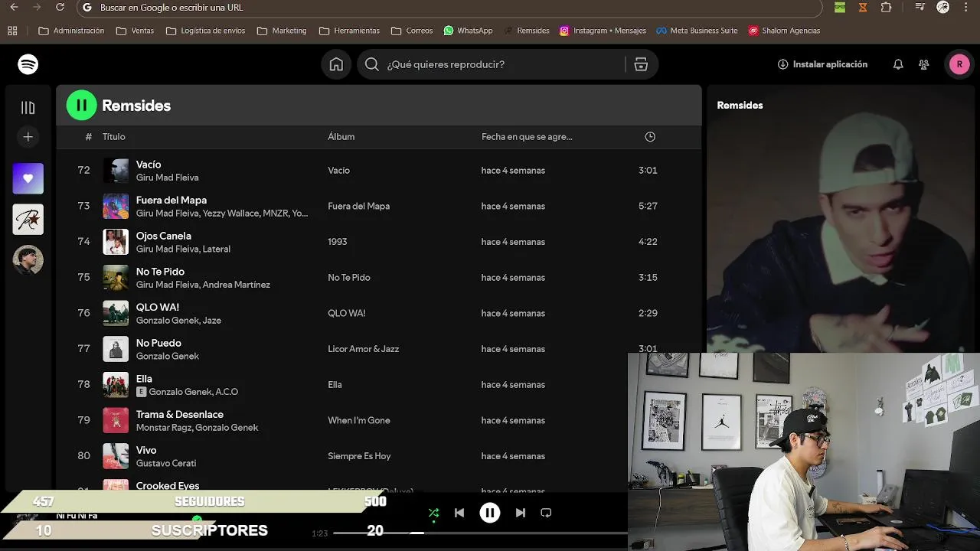Open artist Andrea Martínez link
Image resolution: width=980 pixels, height=551 pixels.
click(237, 285)
